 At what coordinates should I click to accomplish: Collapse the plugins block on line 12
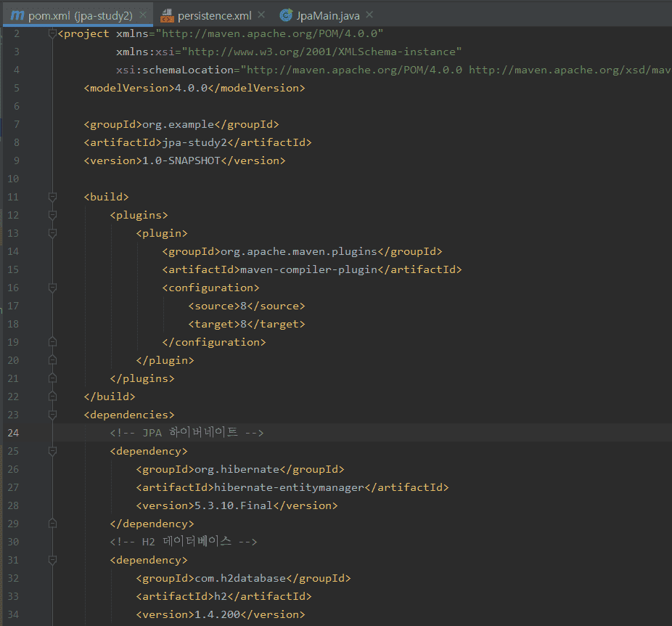(x=53, y=215)
